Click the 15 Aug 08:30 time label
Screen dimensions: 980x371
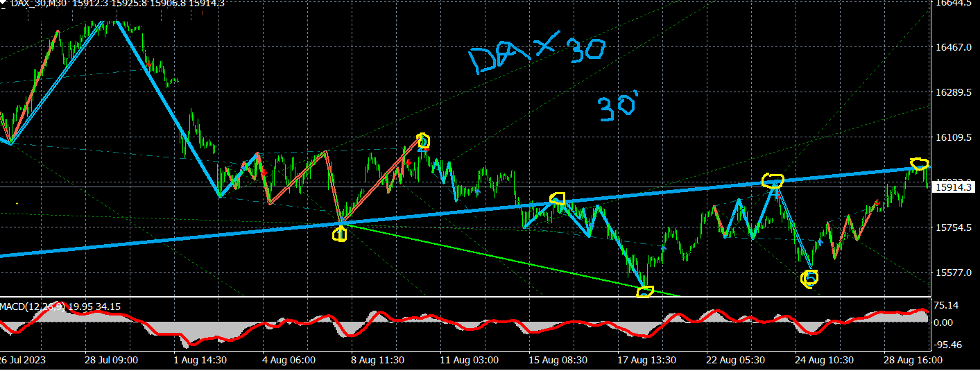[x=559, y=361]
